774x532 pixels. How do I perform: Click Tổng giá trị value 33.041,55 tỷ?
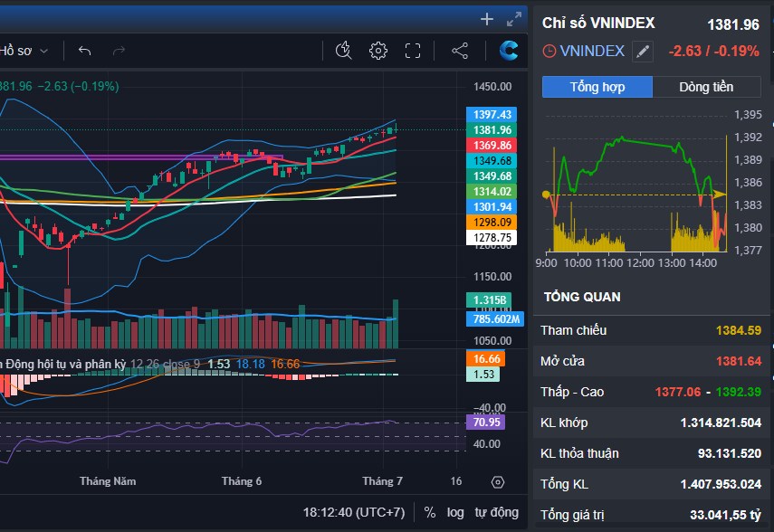click(x=725, y=515)
